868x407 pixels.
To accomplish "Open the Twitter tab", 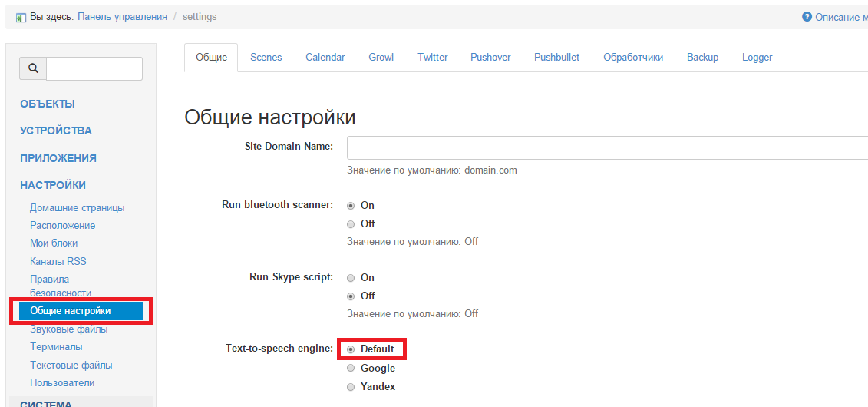I will point(433,58).
